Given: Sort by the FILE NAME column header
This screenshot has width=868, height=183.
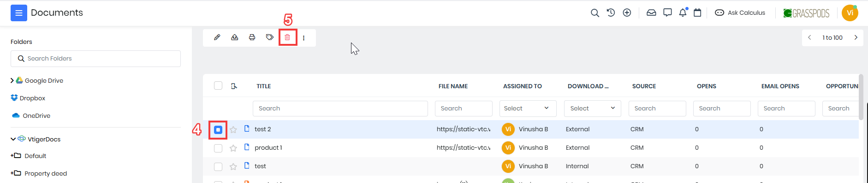Looking at the screenshot, I should tap(453, 86).
